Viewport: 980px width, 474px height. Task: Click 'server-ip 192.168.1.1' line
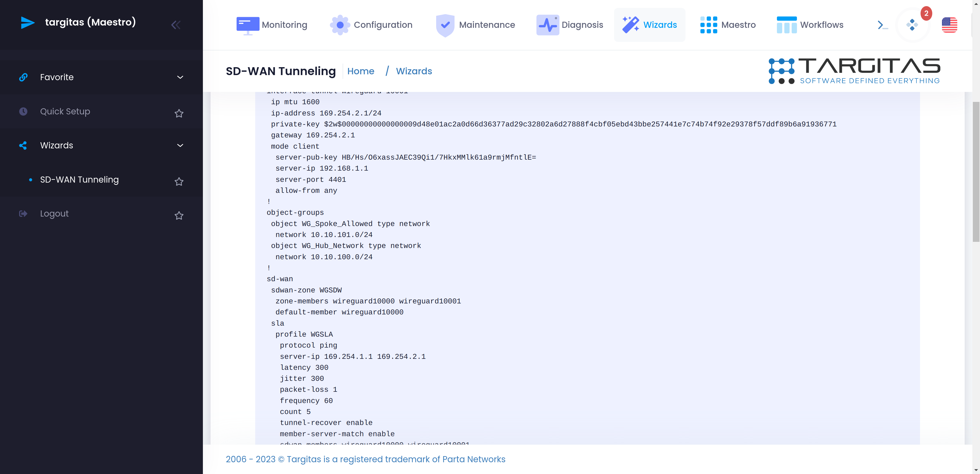pyautogui.click(x=322, y=169)
